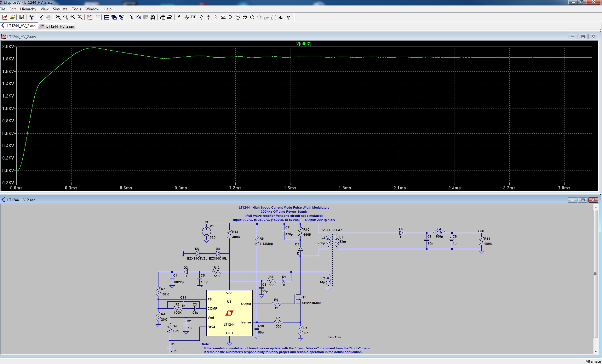This screenshot has height=364, width=602.
Task: Open the Control Panel hammer icon
Action: 31,17
